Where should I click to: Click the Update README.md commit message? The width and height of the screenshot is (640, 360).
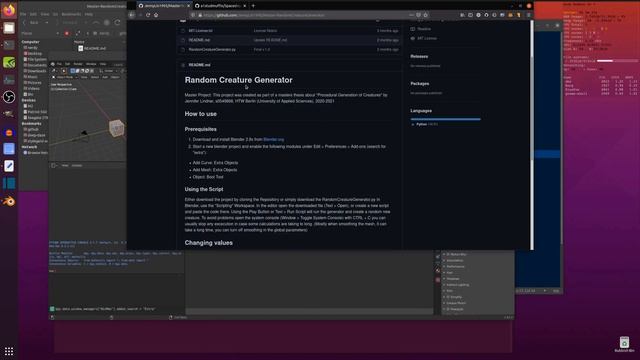tap(270, 40)
